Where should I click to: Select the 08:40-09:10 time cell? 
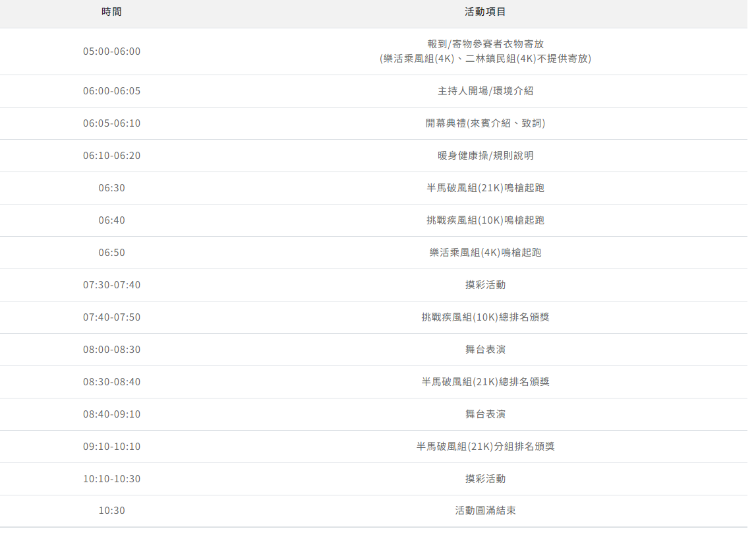(111, 414)
